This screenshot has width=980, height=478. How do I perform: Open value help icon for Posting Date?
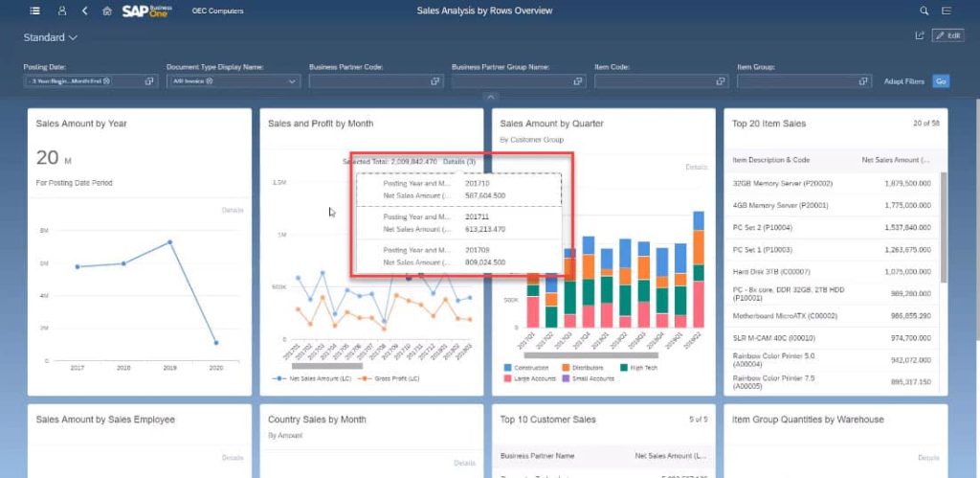(149, 81)
